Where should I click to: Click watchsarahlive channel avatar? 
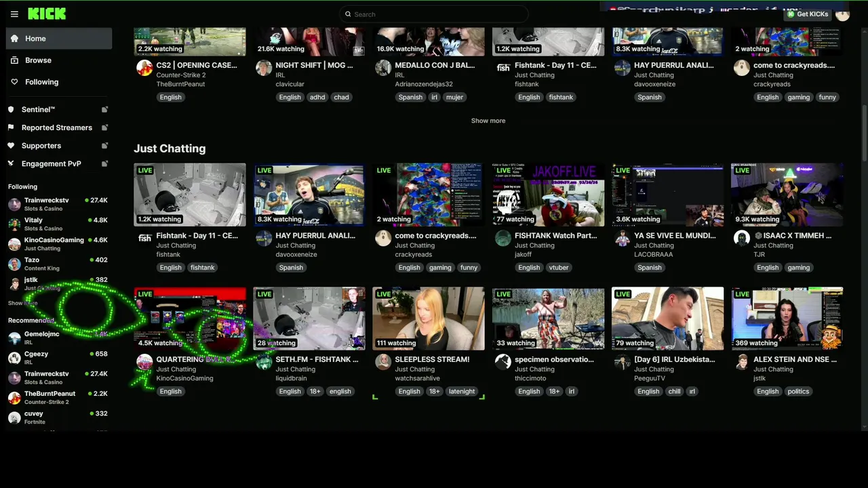point(383,362)
